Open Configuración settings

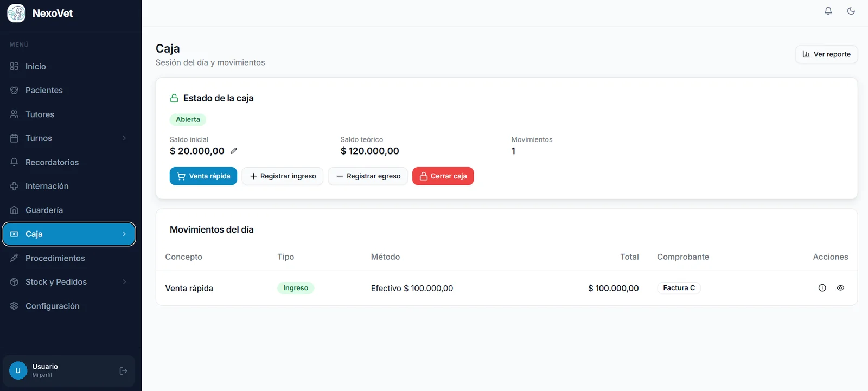click(69, 306)
